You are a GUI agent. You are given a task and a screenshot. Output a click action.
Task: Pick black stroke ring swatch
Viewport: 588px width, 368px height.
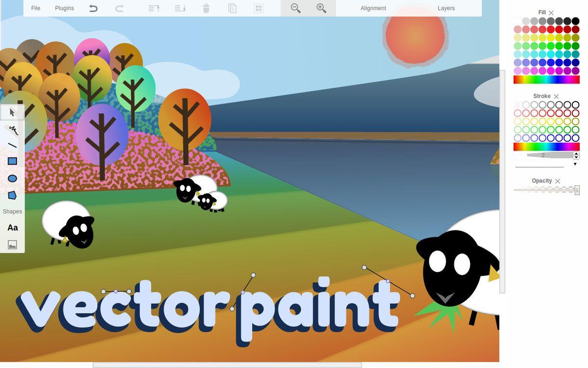click(576, 105)
